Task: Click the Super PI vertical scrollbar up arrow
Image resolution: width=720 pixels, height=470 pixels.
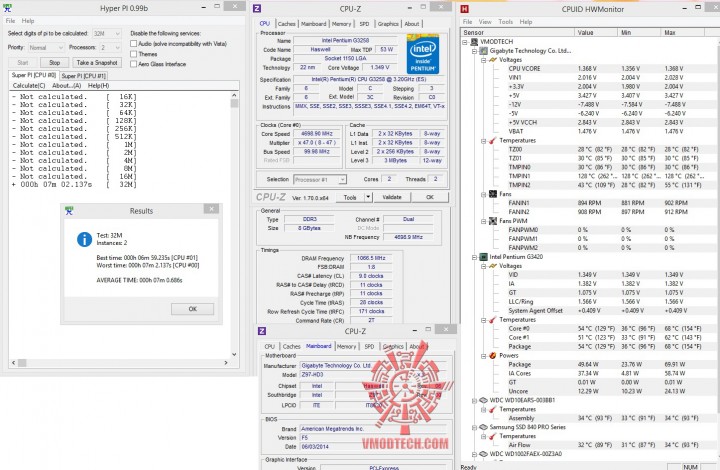Action: coord(234,95)
